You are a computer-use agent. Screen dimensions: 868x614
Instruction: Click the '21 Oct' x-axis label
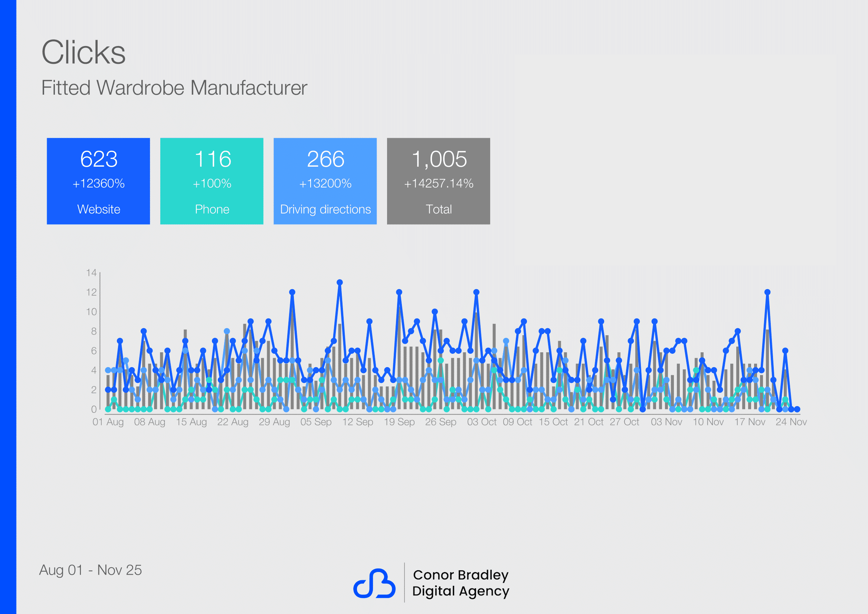coord(589,422)
